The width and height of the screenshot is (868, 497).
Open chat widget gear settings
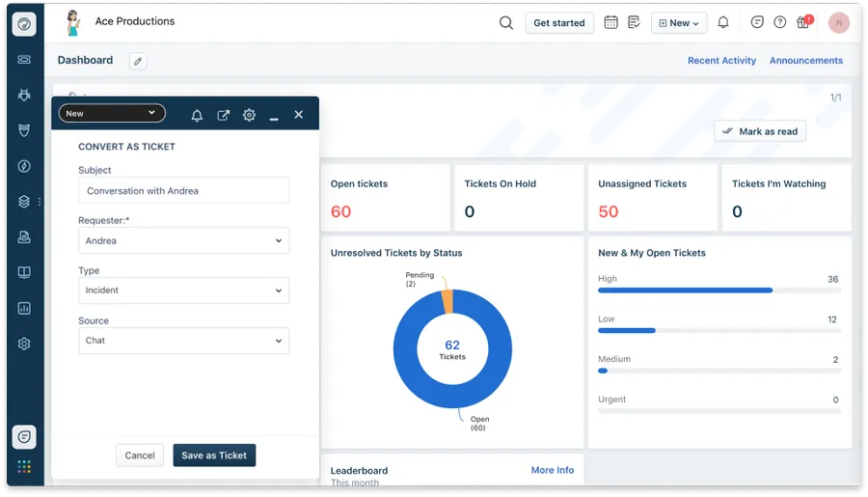249,115
